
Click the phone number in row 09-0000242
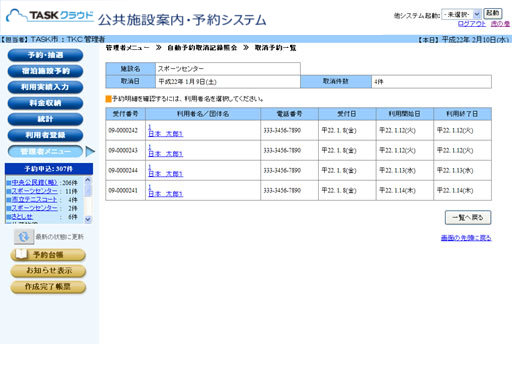click(282, 130)
